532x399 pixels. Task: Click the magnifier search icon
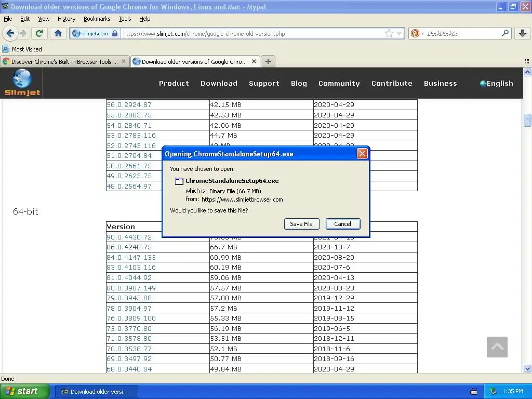click(505, 33)
